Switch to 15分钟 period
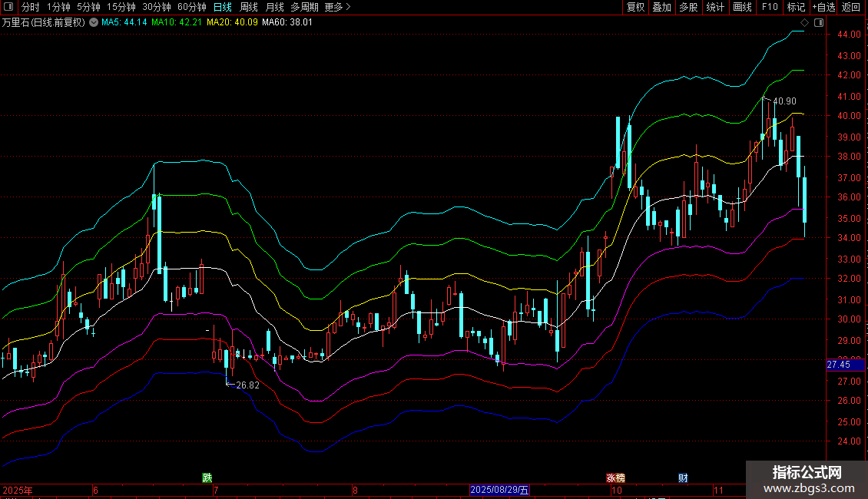868x499 pixels. [121, 7]
